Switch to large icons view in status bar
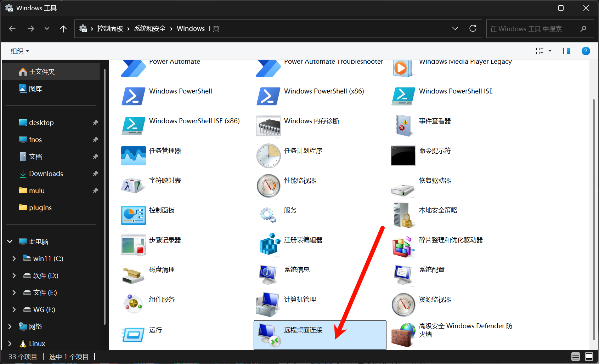 click(589, 357)
